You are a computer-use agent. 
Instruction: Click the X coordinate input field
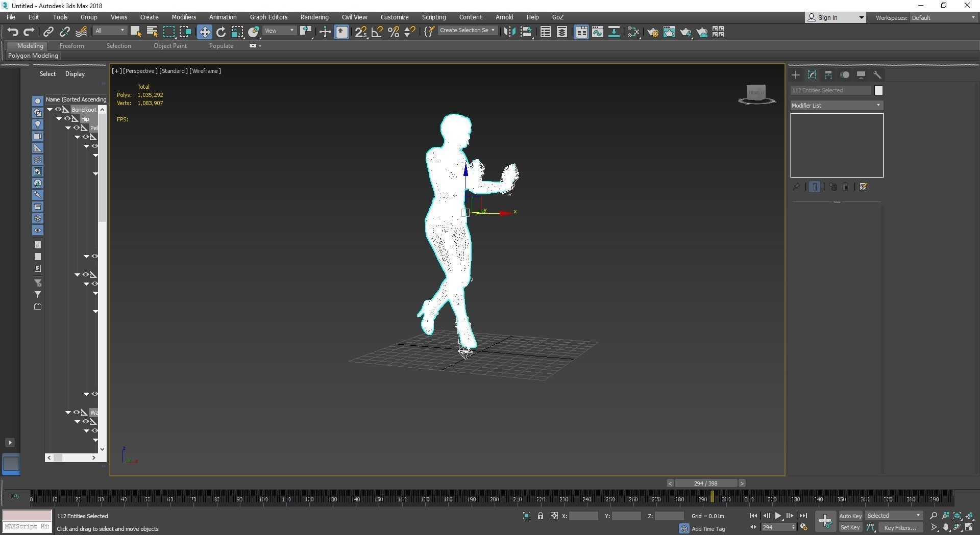point(583,516)
